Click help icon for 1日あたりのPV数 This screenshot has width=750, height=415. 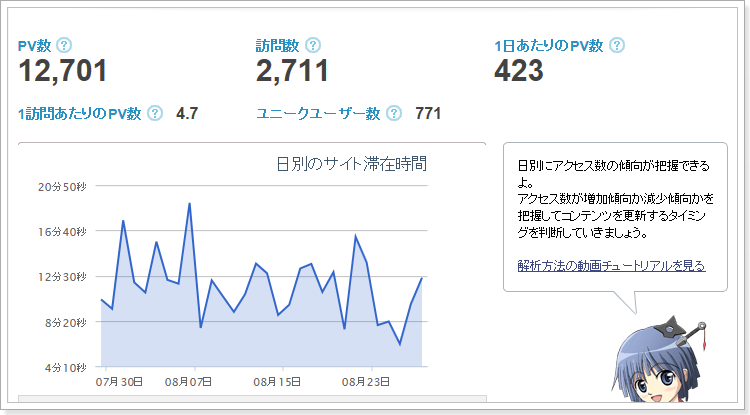click(x=617, y=45)
